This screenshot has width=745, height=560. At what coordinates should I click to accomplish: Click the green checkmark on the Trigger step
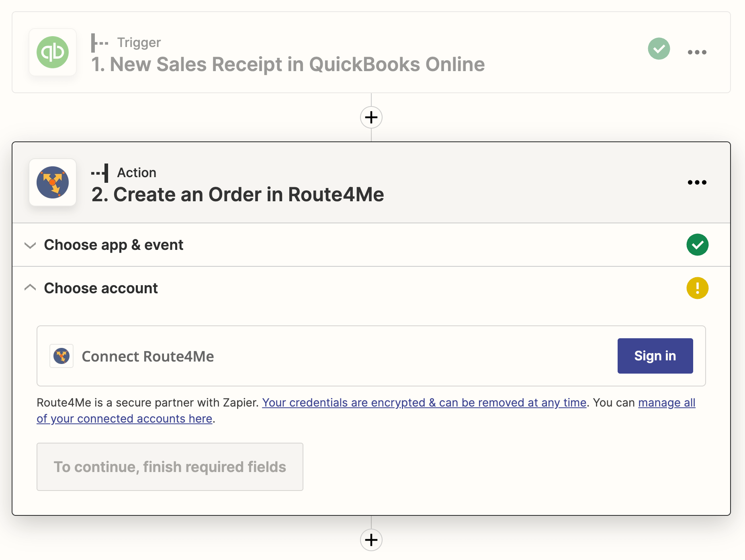[659, 49]
